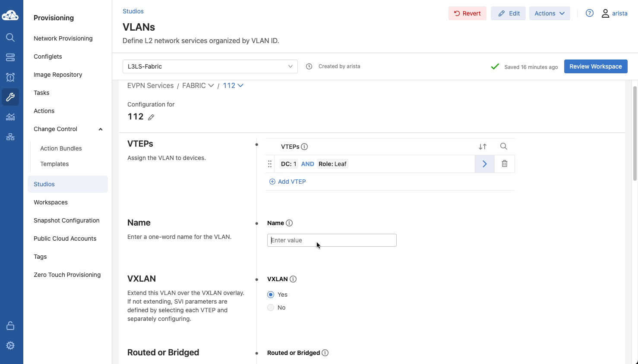Search VTEPs using the magnifier icon

pyautogui.click(x=503, y=147)
